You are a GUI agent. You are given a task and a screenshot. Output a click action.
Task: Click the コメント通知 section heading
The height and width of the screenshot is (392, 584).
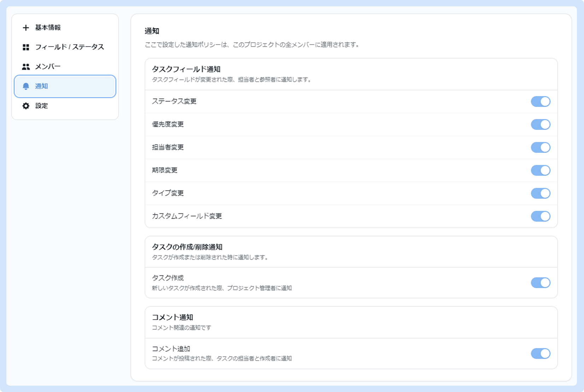coord(173,317)
